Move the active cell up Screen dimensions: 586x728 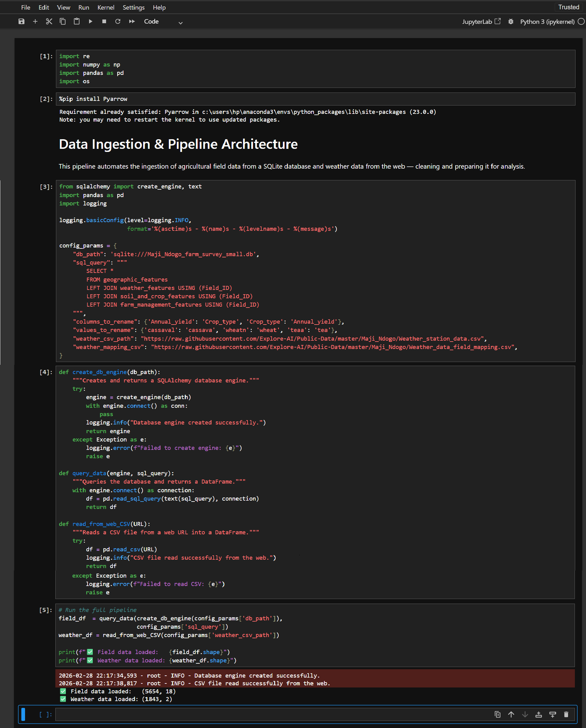click(x=511, y=714)
